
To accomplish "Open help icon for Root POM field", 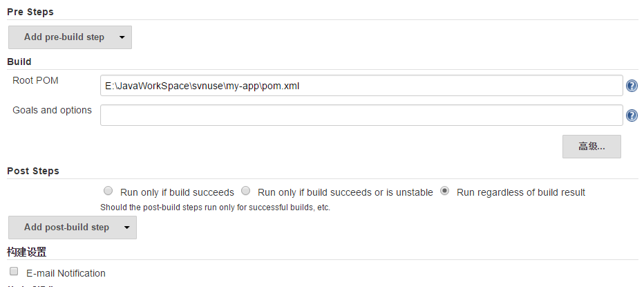I will coord(632,86).
